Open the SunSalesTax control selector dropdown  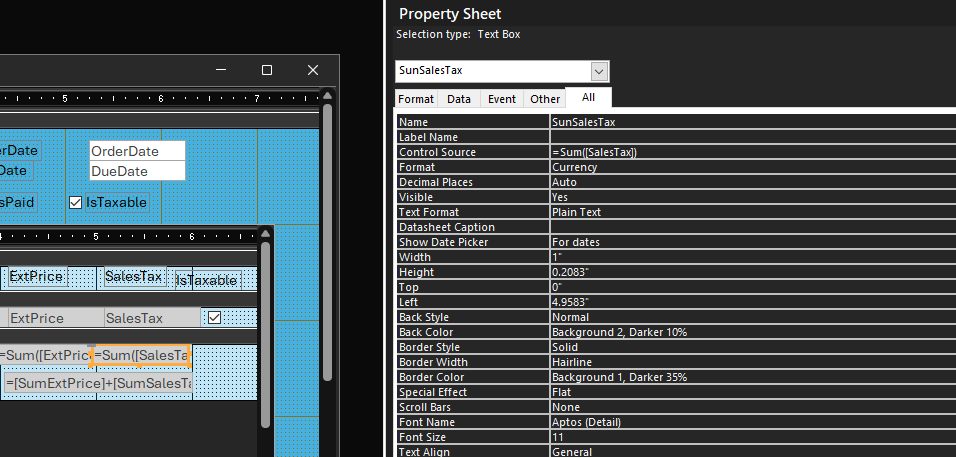[600, 71]
